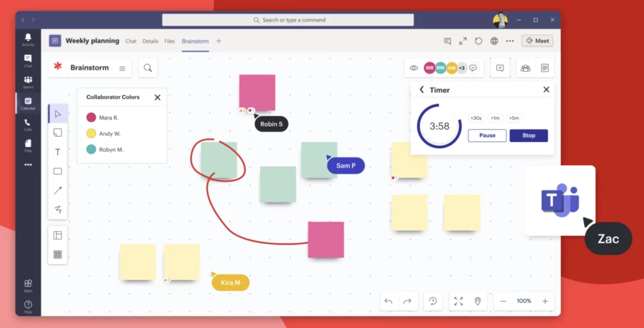Switch to the Files tab

170,41
